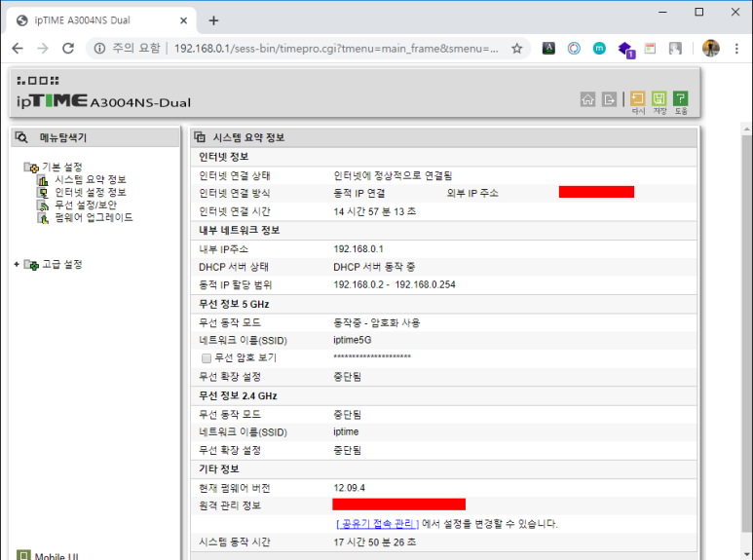Click the Chrome profile avatar

[711, 48]
